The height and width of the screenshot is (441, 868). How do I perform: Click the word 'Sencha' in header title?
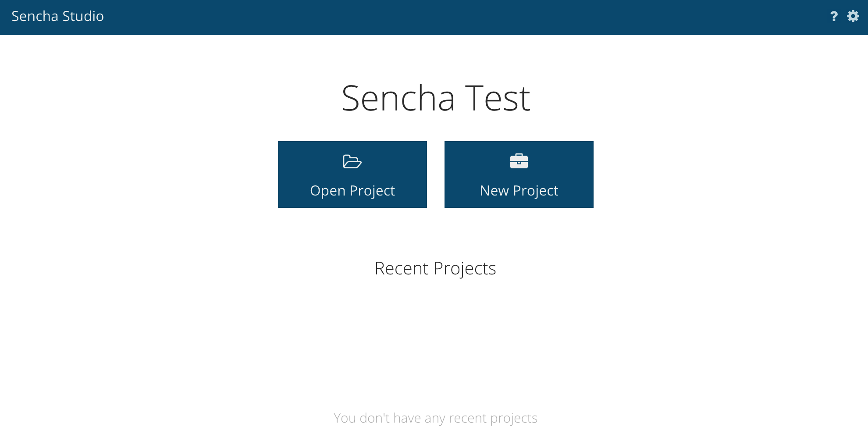pos(35,16)
